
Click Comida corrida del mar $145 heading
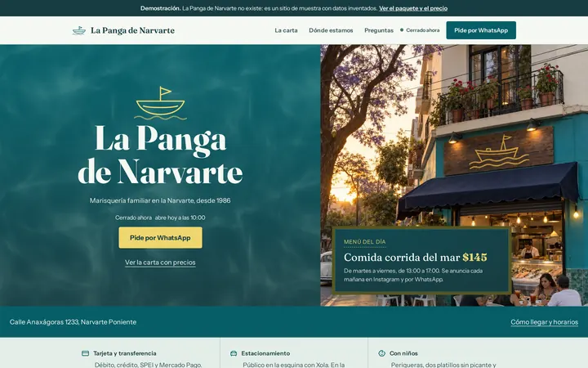click(x=415, y=258)
